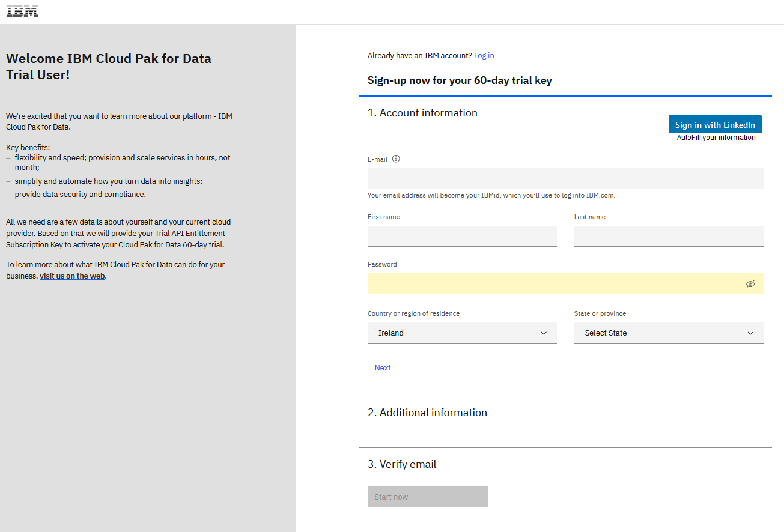Click the 'flexibility and speed' benefits bullet
The height and width of the screenshot is (532, 784).
click(123, 163)
